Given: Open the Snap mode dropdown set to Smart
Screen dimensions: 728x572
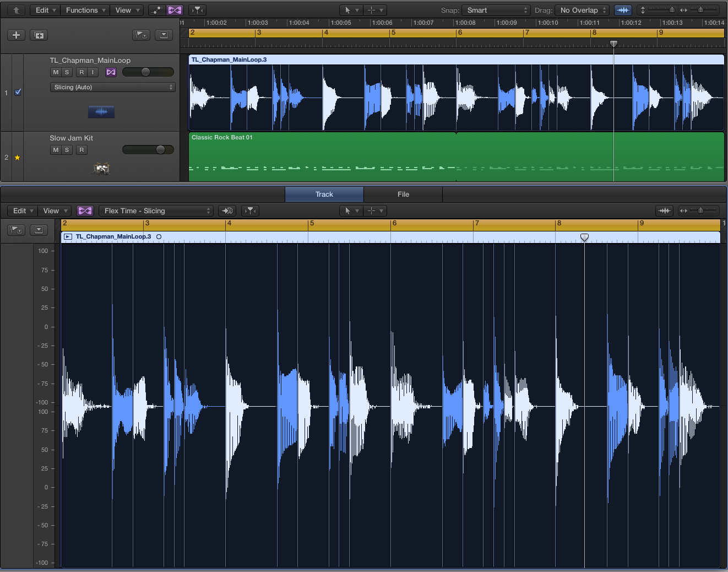Looking at the screenshot, I should pyautogui.click(x=495, y=10).
